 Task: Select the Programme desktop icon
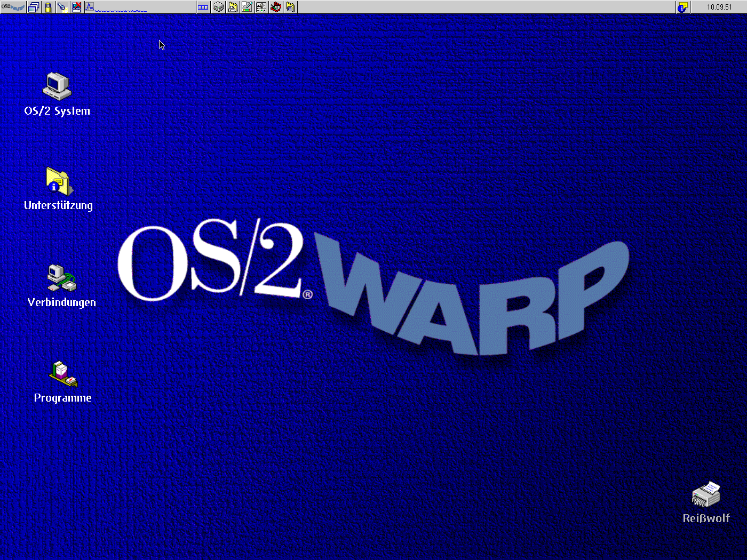coord(63,374)
